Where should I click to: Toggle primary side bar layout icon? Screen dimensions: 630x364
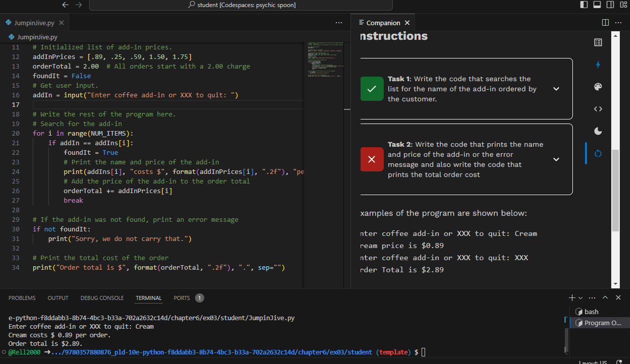(584, 5)
